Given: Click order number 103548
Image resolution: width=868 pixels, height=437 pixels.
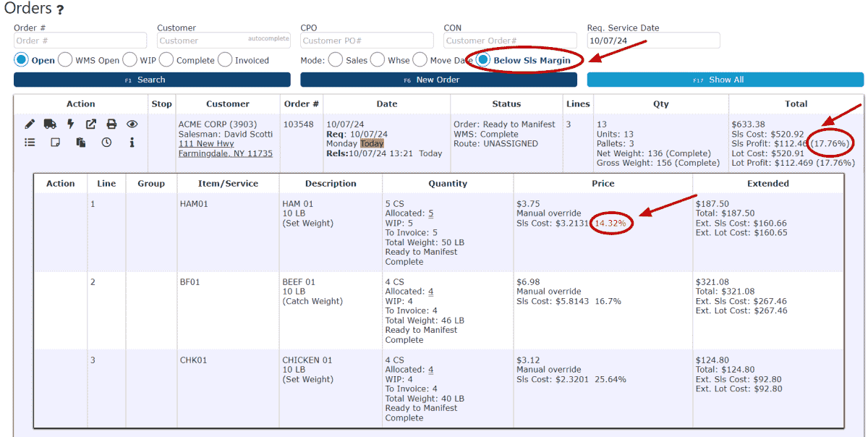Looking at the screenshot, I should pyautogui.click(x=299, y=124).
